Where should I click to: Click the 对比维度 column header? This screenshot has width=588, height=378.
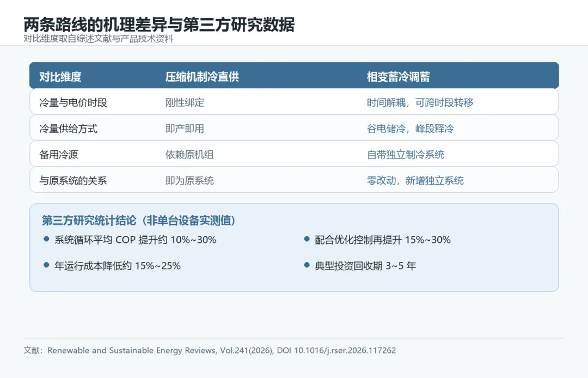(x=60, y=77)
